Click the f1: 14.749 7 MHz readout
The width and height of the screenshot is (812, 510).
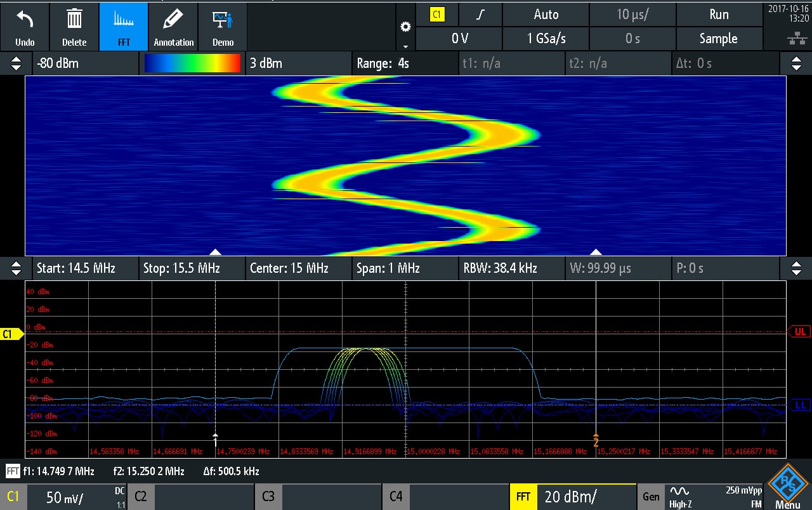(58, 471)
